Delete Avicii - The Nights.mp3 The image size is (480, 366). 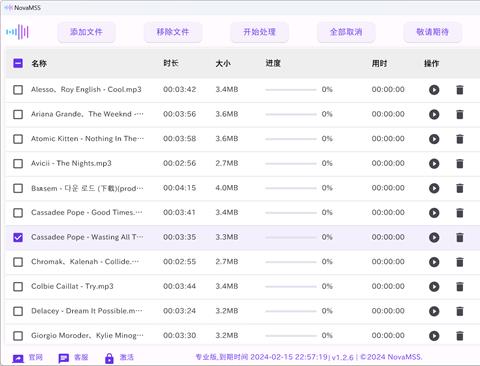[460, 163]
